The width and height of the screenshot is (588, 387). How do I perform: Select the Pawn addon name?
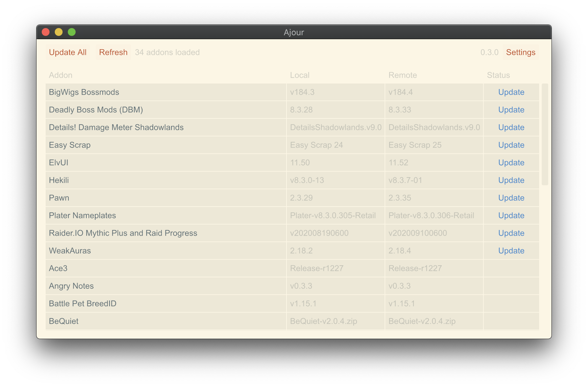tap(59, 198)
